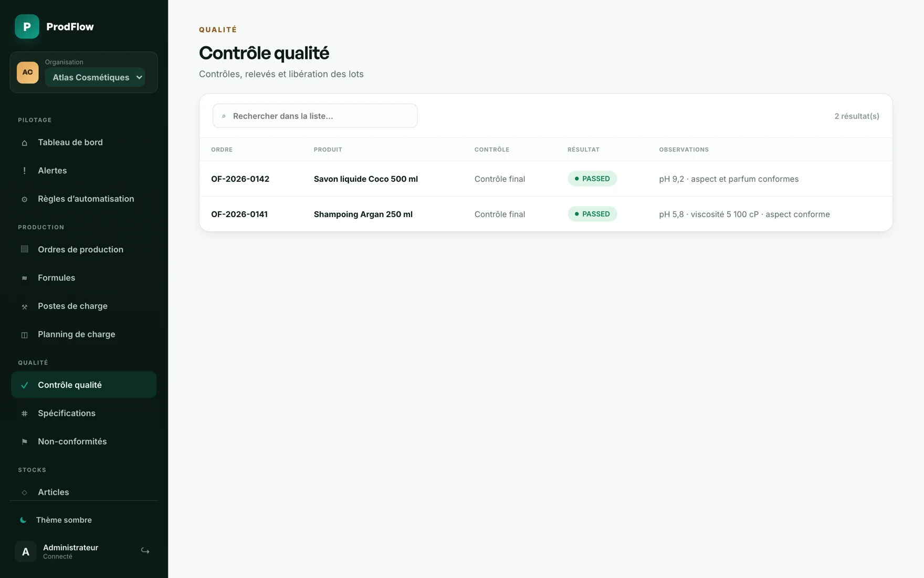
Task: Click Contrôle final in the Shampoing row
Action: [x=500, y=214]
